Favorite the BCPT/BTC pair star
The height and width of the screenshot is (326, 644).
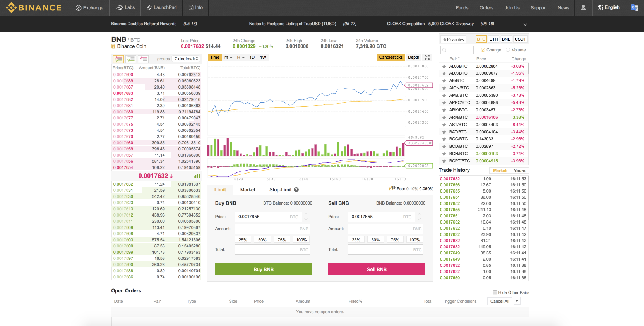coord(444,161)
